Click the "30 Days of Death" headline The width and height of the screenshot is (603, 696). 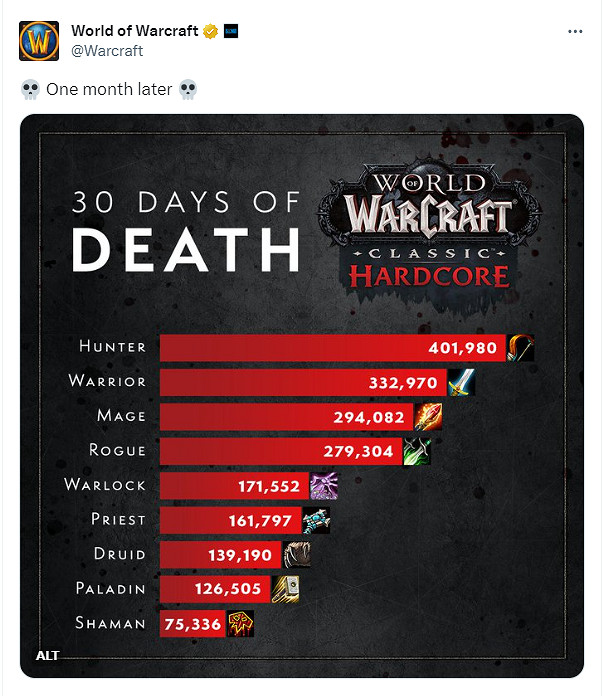[x=186, y=230]
